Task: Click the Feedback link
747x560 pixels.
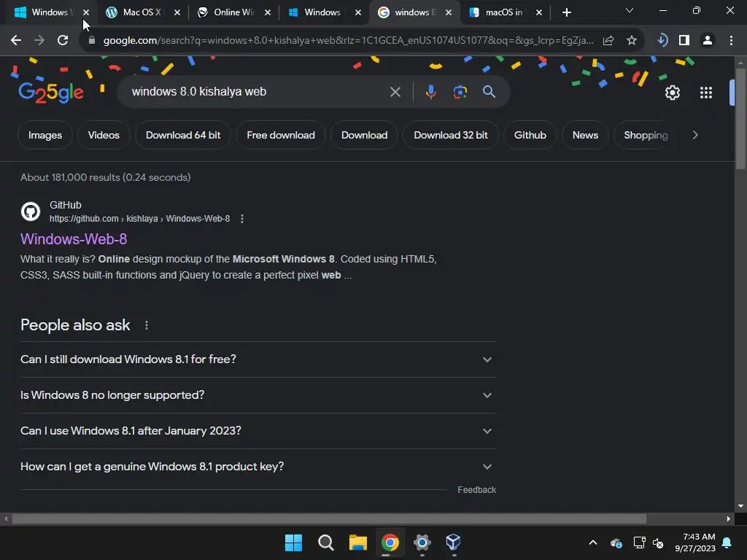Action: point(476,490)
